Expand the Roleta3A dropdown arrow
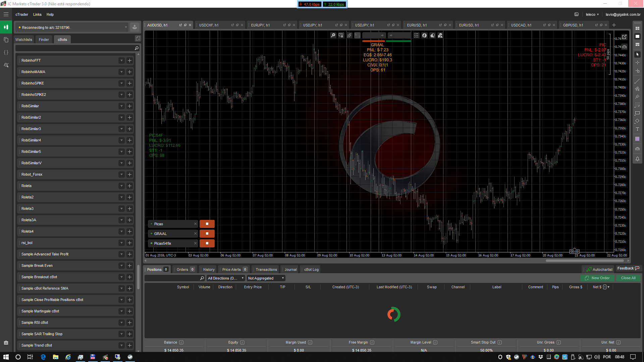 coord(121,220)
